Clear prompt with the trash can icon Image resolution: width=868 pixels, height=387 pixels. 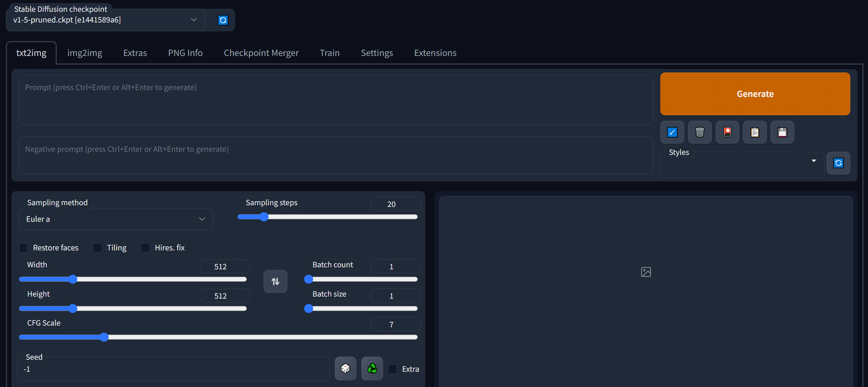pyautogui.click(x=699, y=132)
